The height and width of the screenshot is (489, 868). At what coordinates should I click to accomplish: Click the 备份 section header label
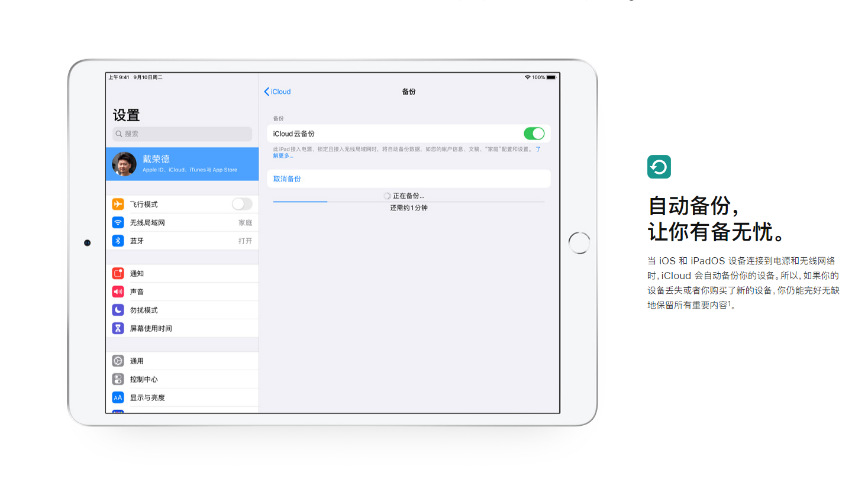278,119
